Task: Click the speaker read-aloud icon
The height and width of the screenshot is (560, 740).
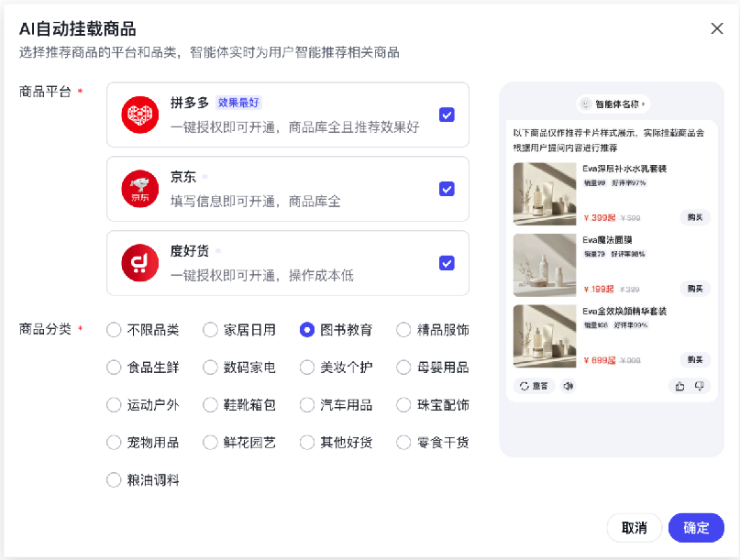Action: [x=569, y=386]
